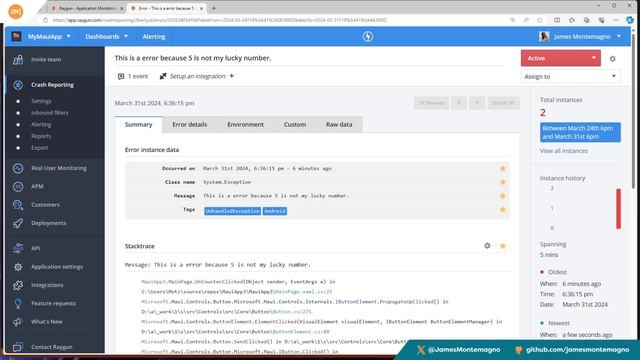Open Application settings gear in sidebar
The height and width of the screenshot is (360, 640).
coord(18,267)
